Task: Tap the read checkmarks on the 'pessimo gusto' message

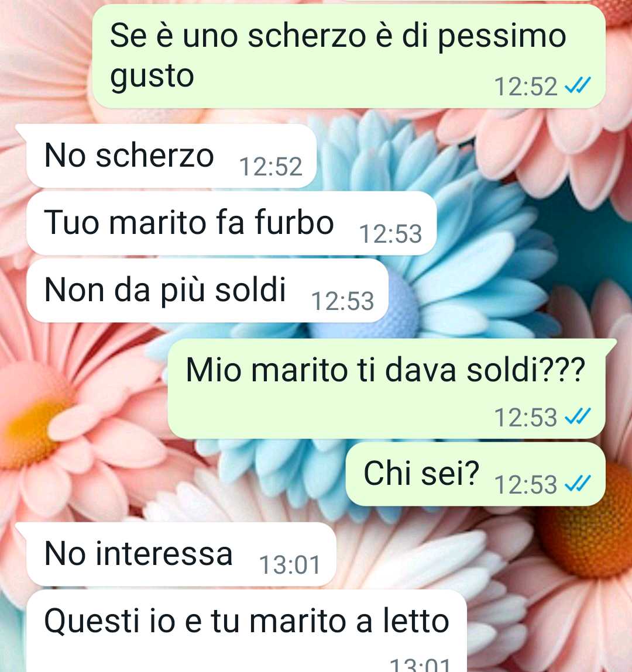Action: [x=578, y=85]
